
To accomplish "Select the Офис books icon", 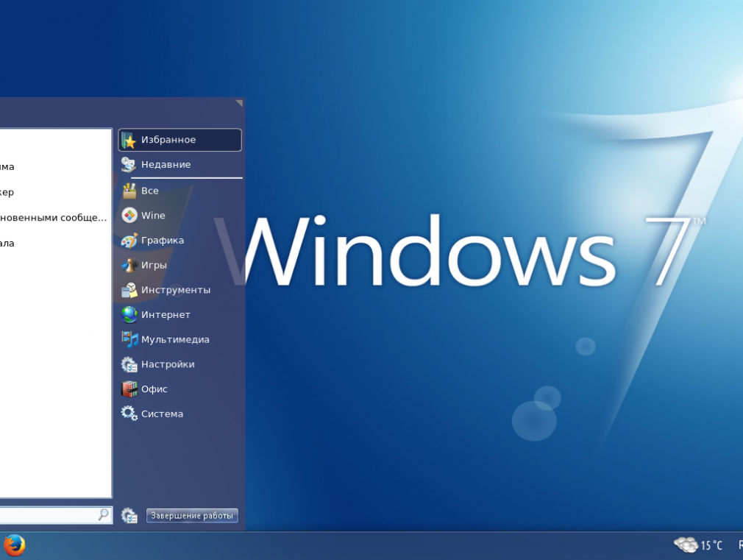I will pos(129,389).
